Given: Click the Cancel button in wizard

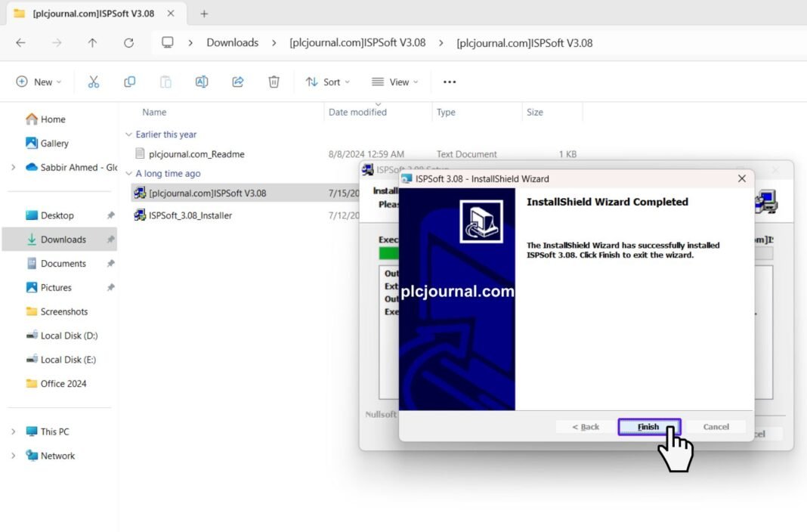Looking at the screenshot, I should pyautogui.click(x=716, y=427).
